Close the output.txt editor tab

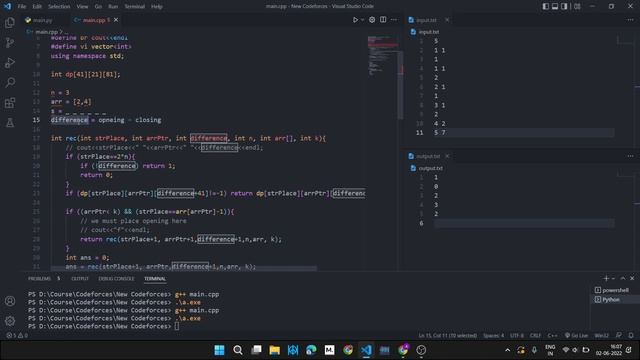point(447,156)
